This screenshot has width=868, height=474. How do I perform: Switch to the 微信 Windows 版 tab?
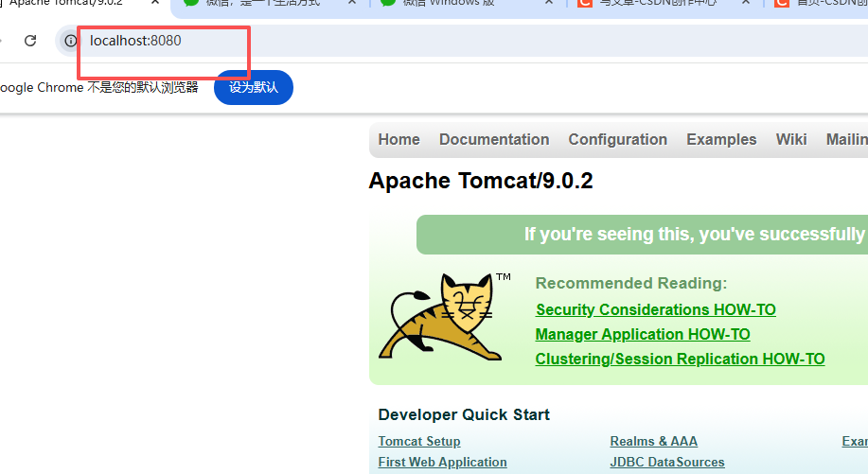click(x=449, y=3)
